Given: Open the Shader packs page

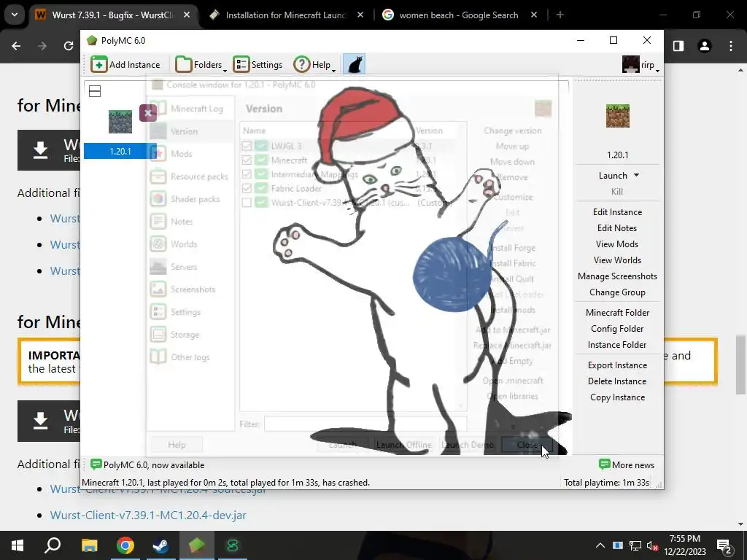Looking at the screenshot, I should pos(190,199).
